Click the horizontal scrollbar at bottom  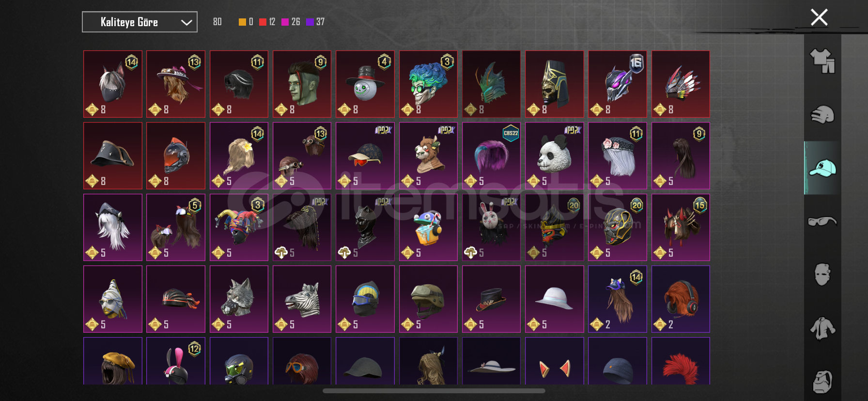pos(434,391)
